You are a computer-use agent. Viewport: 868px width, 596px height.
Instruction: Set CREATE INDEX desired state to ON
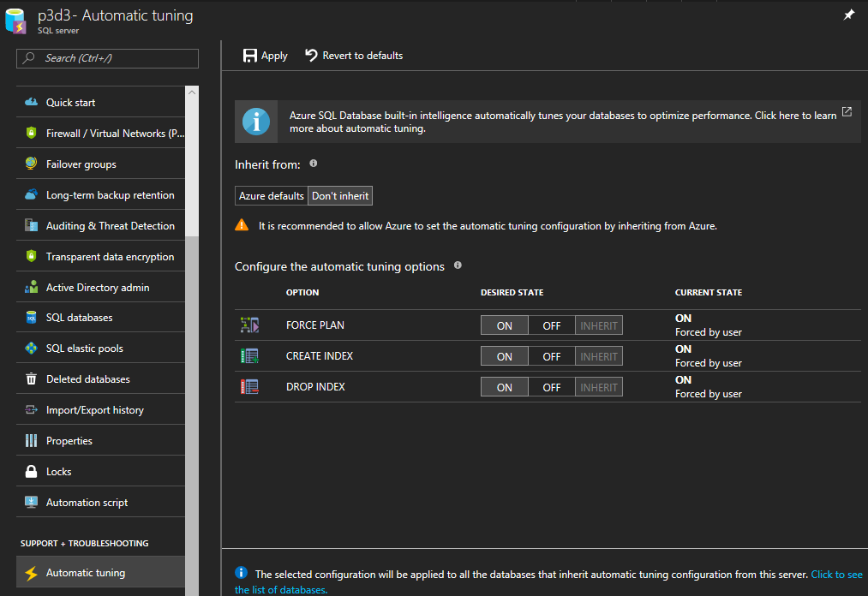point(505,356)
